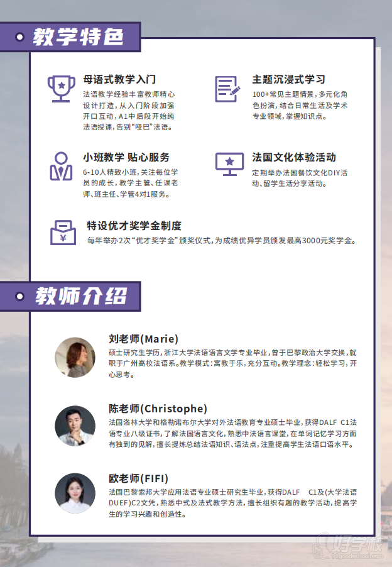The width and height of the screenshot is (392, 567).
Task: Click the white dot in 教学特色 banner
Action: coord(21,37)
